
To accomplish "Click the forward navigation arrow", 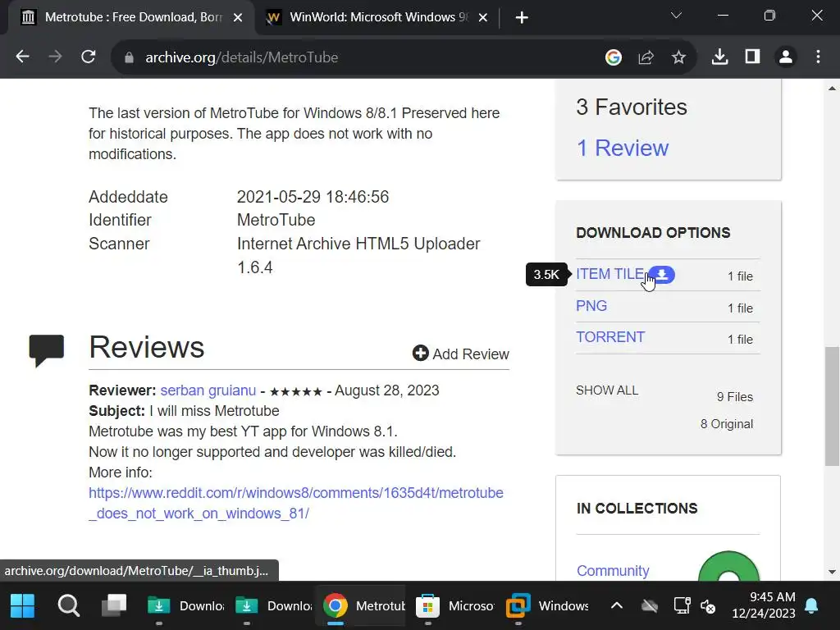I will pos(55,57).
